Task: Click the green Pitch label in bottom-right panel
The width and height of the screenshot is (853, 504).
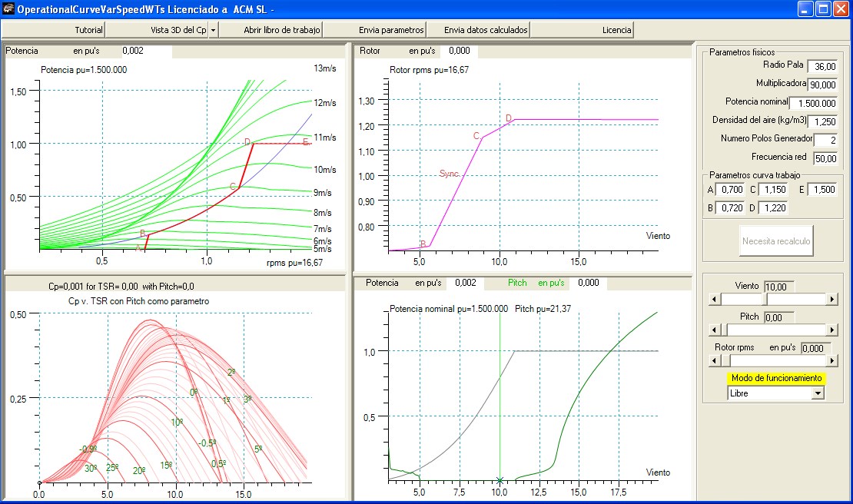Action: pos(517,283)
